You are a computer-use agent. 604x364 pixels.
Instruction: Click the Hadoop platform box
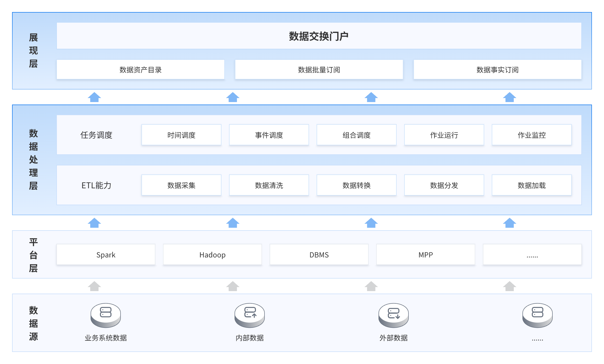point(212,255)
